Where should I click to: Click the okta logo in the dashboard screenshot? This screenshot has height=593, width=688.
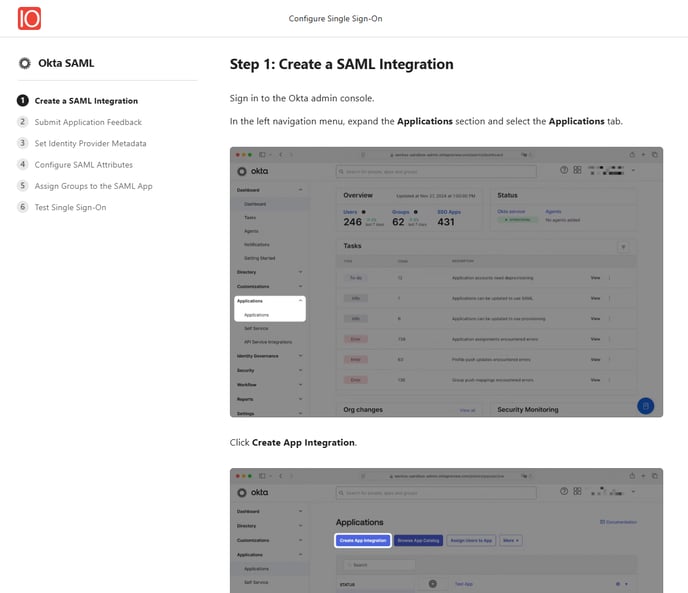coord(253,171)
